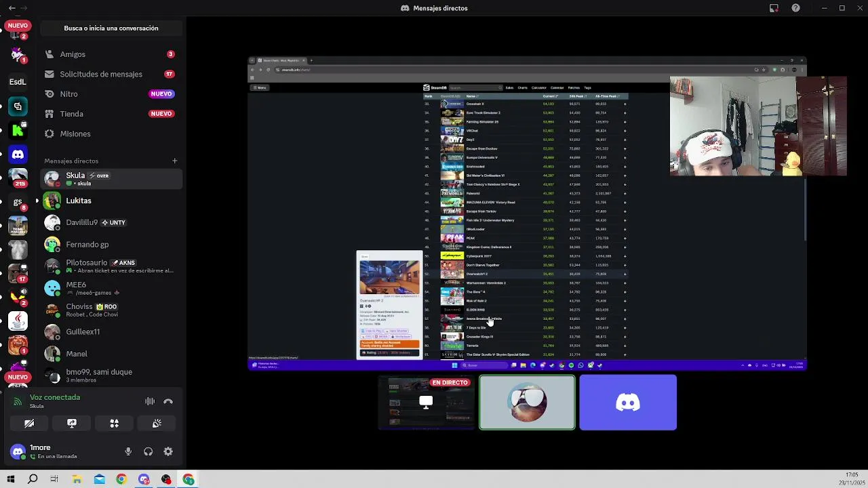Screen dimensions: 868x488
Task: Open Solicitudes de mensajes
Action: tap(111, 74)
